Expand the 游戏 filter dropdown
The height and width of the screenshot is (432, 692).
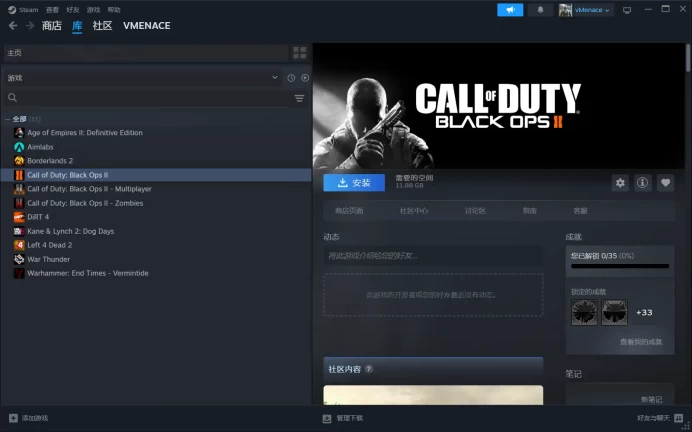pyautogui.click(x=143, y=78)
